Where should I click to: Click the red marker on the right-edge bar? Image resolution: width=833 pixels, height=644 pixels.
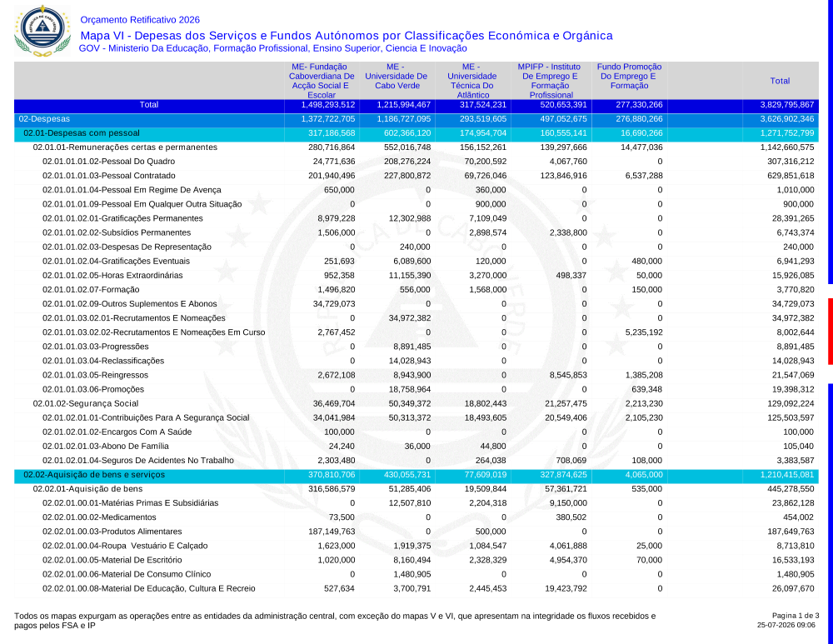click(831, 332)
